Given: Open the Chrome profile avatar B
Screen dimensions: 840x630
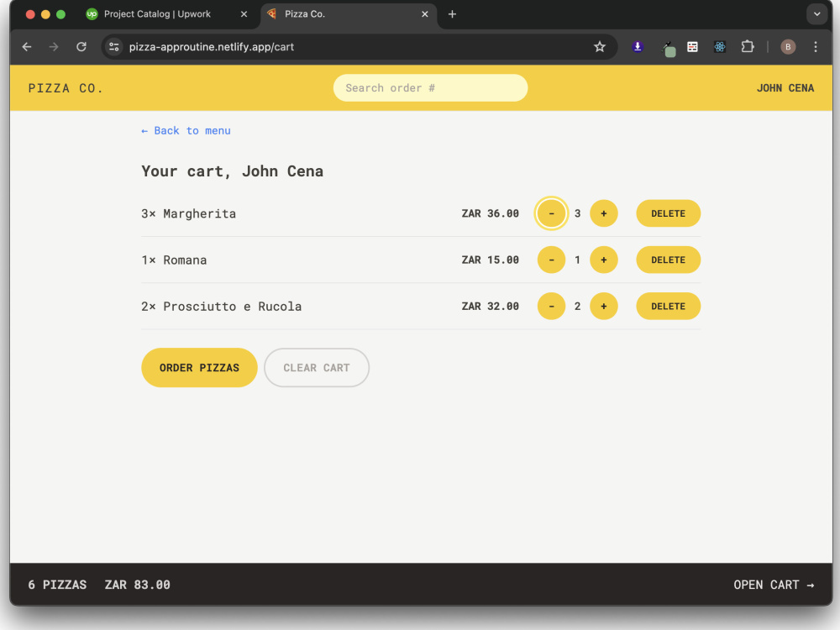Looking at the screenshot, I should [x=788, y=47].
